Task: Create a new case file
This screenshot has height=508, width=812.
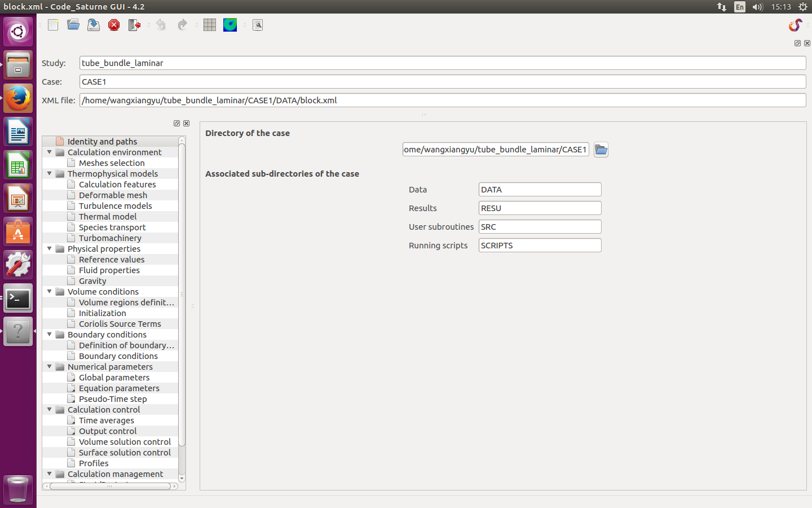Action: pyautogui.click(x=53, y=25)
